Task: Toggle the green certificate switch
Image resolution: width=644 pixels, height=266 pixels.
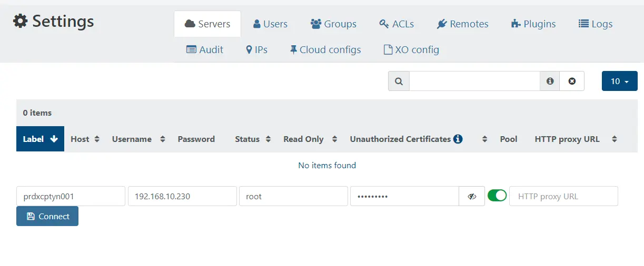Action: point(497,196)
